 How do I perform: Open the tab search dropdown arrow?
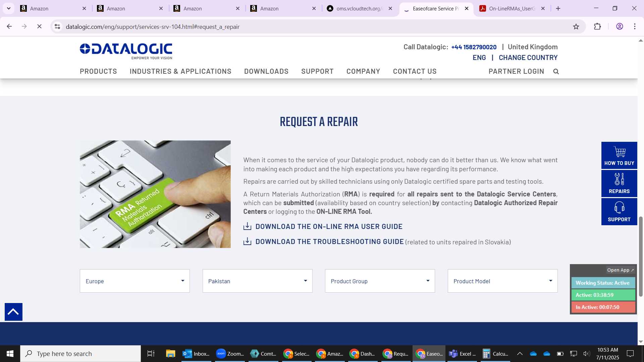coord(9,8)
